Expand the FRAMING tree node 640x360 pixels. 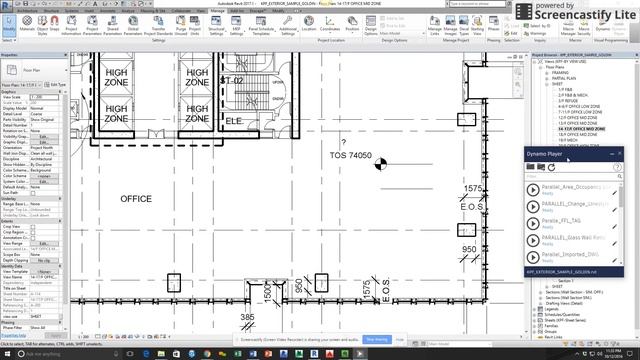tap(547, 73)
